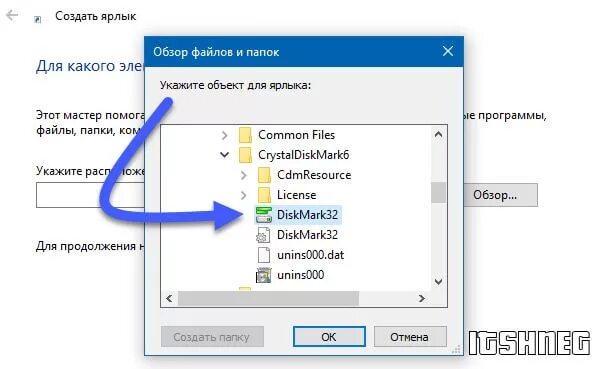Close the Обзор файлов и папок dialog
This screenshot has width=604, height=369.
[448, 51]
